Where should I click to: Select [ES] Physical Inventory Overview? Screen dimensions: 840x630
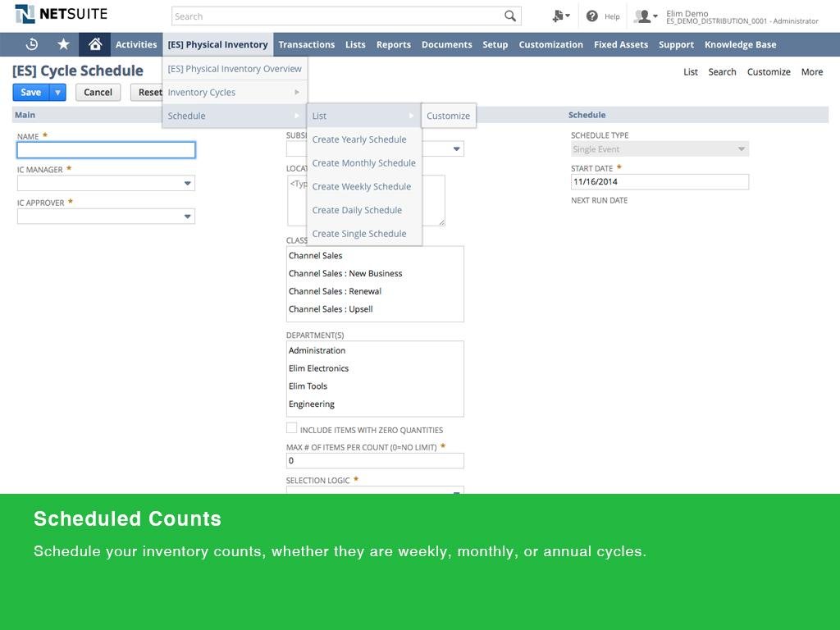[235, 69]
